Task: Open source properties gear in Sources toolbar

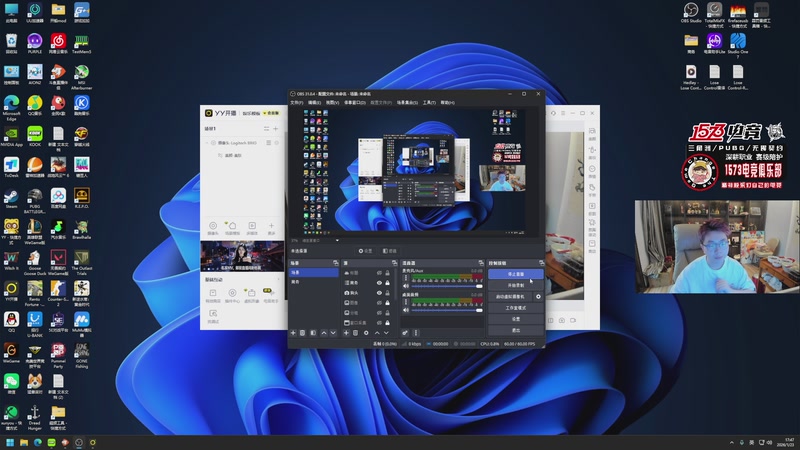Action: pyautogui.click(x=366, y=333)
